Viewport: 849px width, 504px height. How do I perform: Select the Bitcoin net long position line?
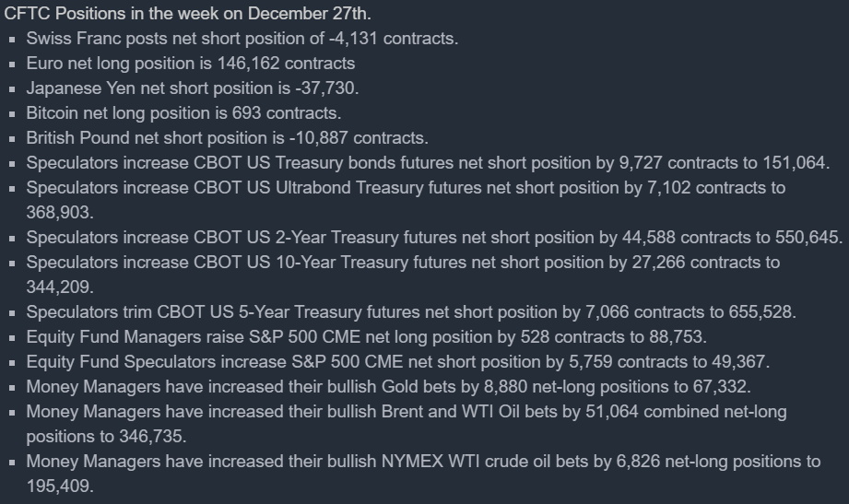183,113
